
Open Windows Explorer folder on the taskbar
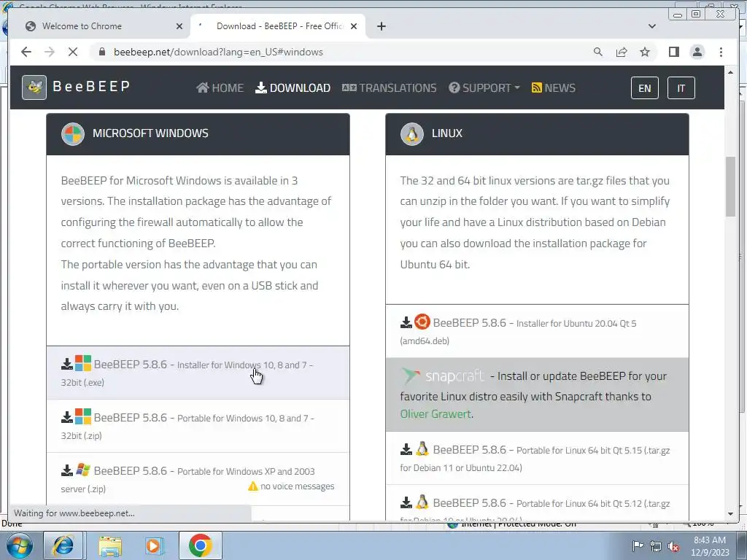point(111,546)
